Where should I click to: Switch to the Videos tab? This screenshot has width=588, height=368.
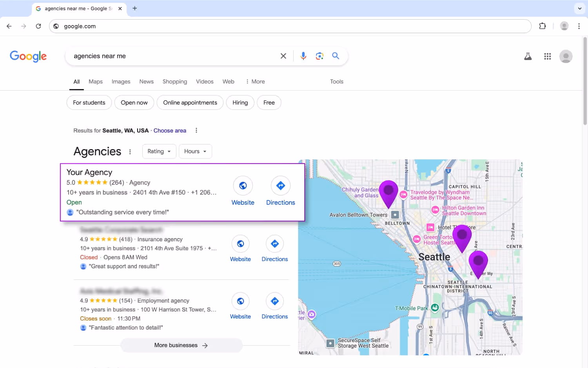click(x=205, y=82)
